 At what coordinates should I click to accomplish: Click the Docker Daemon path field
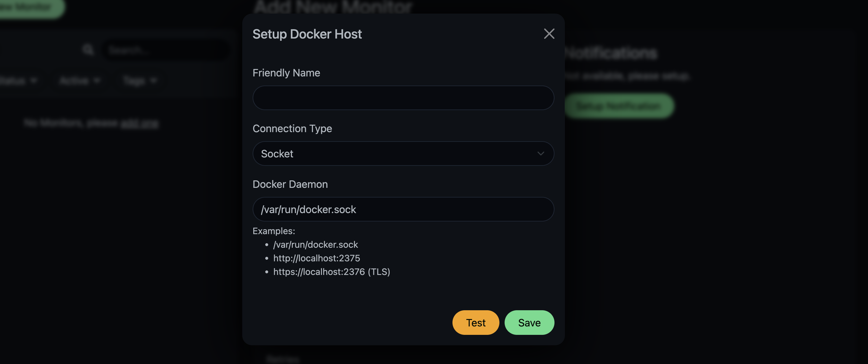click(403, 209)
